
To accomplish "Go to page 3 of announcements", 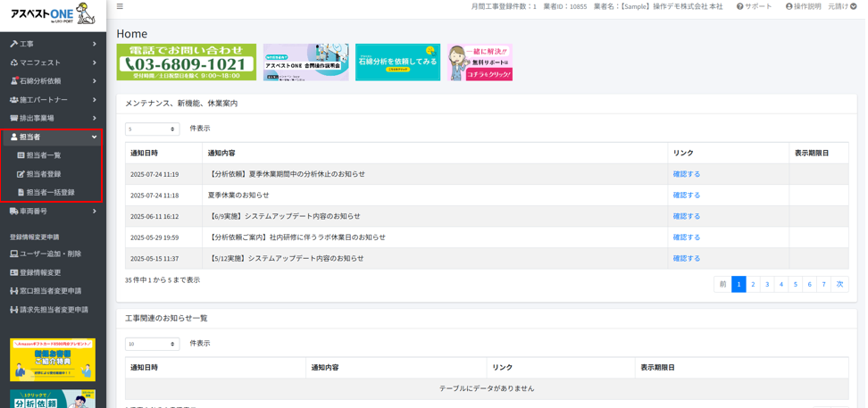I will pos(767,284).
